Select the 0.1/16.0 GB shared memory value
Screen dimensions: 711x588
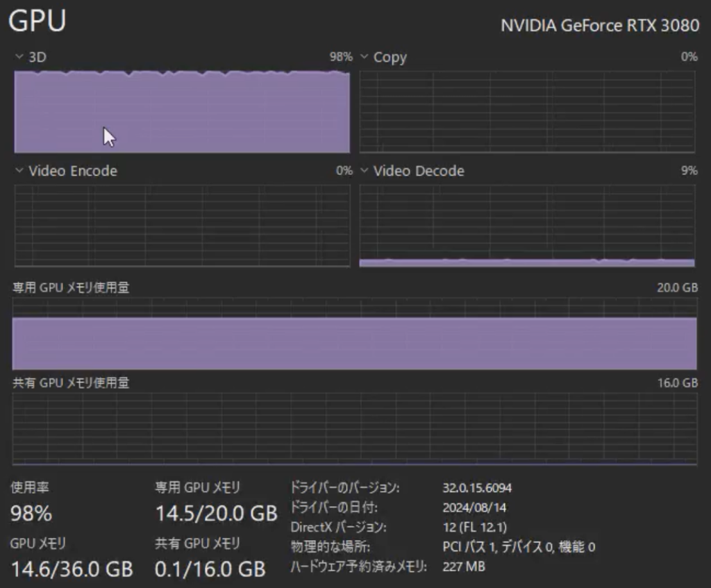click(210, 569)
